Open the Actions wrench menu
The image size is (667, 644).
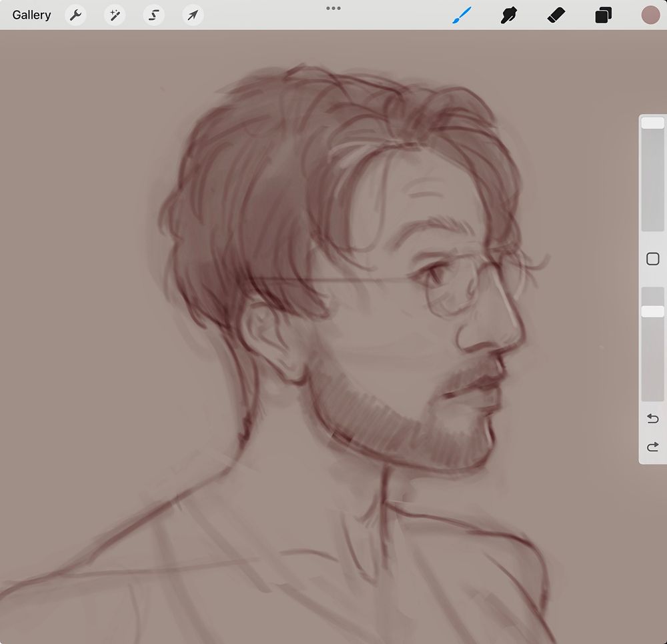point(75,15)
